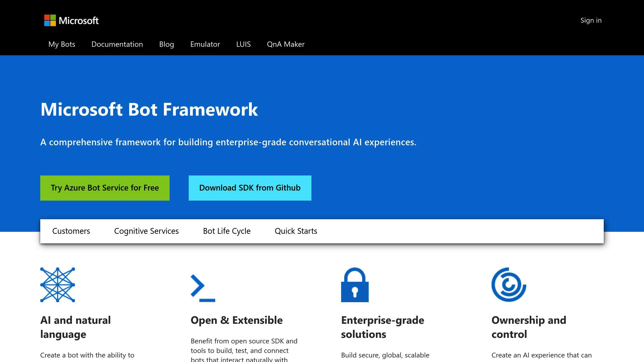Viewport: 644px width, 362px height.
Task: Open the Cognitive Services section
Action: point(146,231)
